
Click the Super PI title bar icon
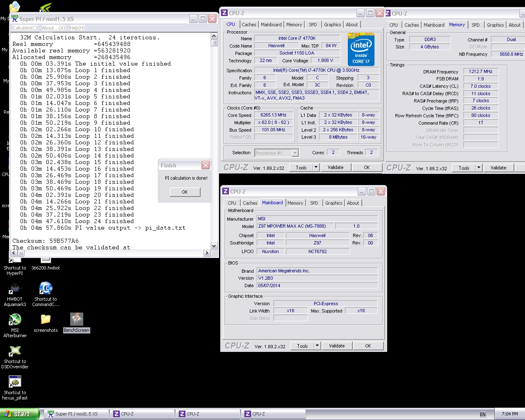[x=15, y=18]
